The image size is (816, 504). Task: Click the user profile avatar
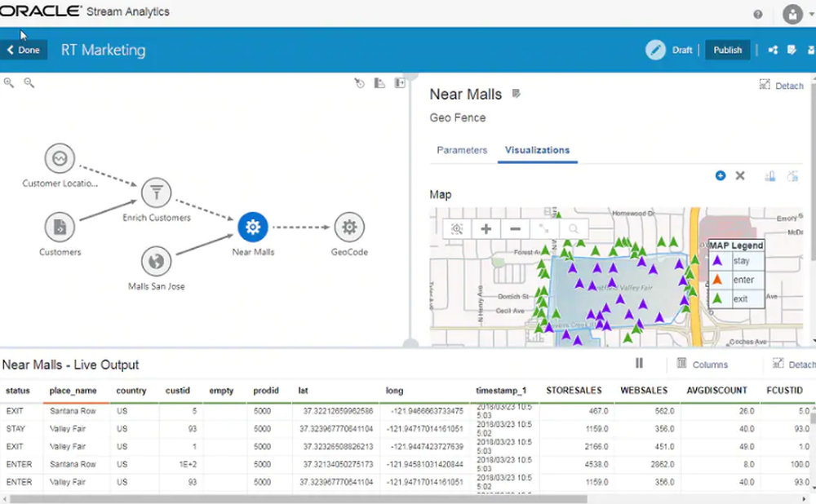click(792, 14)
